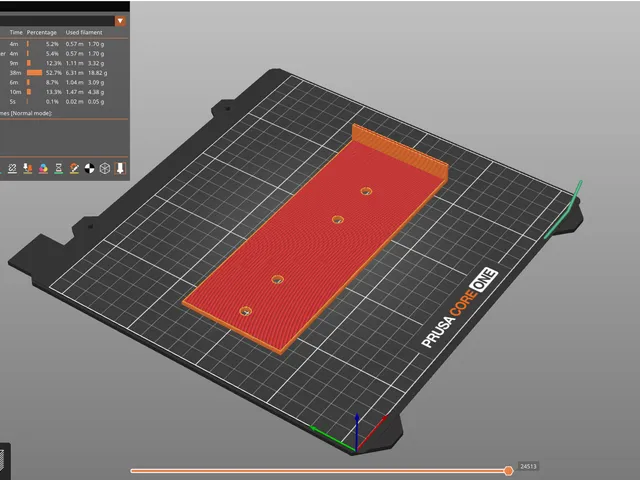
Task: Toggle color changes visibility icon
Action: (x=43, y=168)
